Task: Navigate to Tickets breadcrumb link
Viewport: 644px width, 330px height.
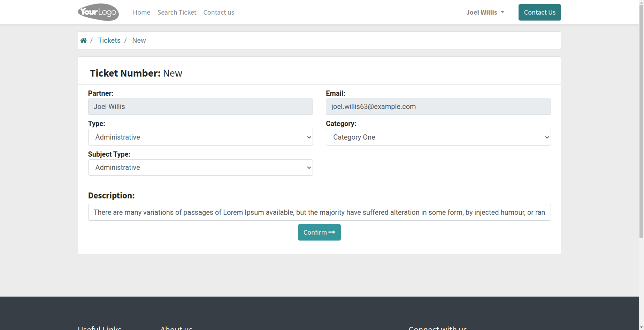Action: pos(109,40)
